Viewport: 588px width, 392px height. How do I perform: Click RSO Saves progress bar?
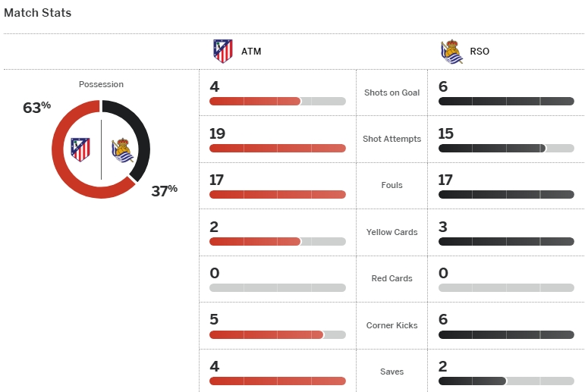coord(506,381)
